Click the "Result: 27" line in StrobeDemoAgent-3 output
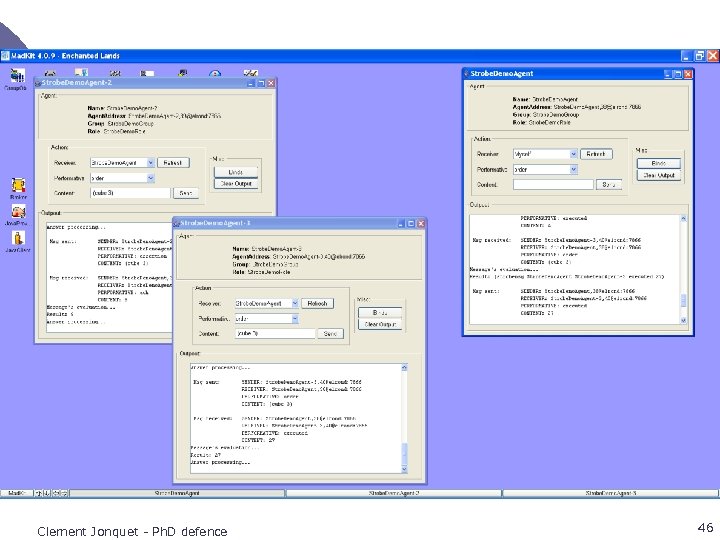This screenshot has width=720, height=540. tap(206, 455)
